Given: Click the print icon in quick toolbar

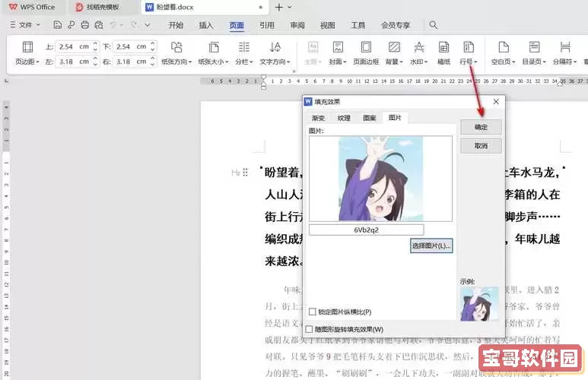Looking at the screenshot, I should click(85, 25).
